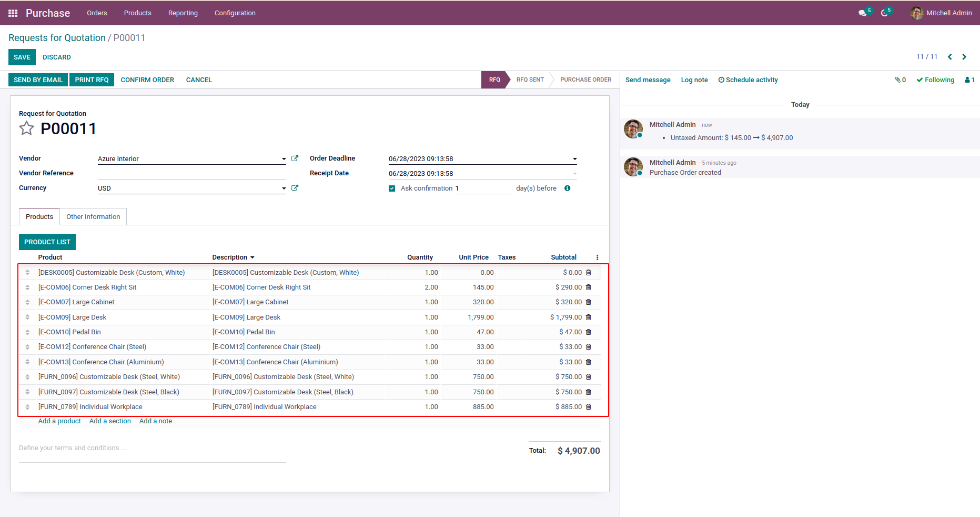Open vendor Azure Interior external link
The height and width of the screenshot is (517, 980).
pyautogui.click(x=295, y=158)
